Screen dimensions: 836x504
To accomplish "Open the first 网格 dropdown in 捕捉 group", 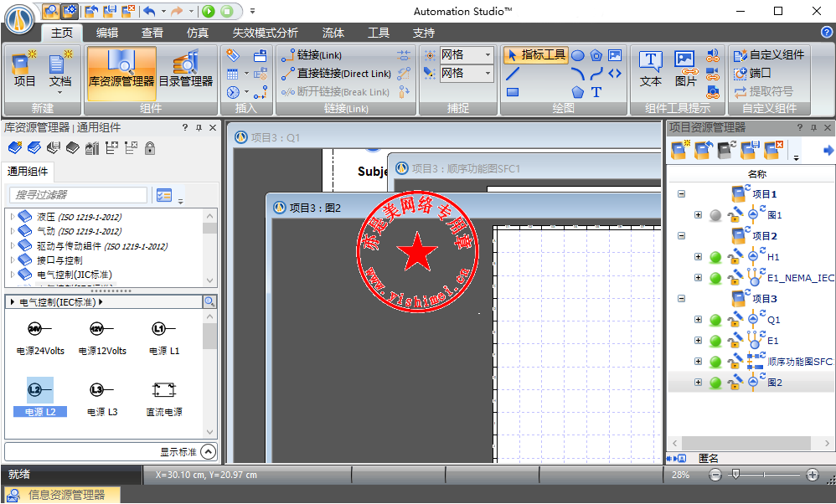I will pyautogui.click(x=488, y=55).
